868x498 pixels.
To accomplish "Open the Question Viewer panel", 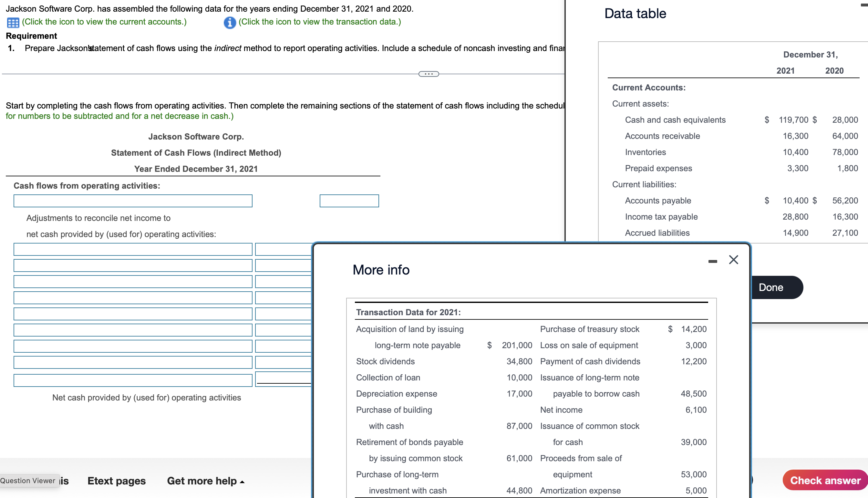I will tap(28, 480).
